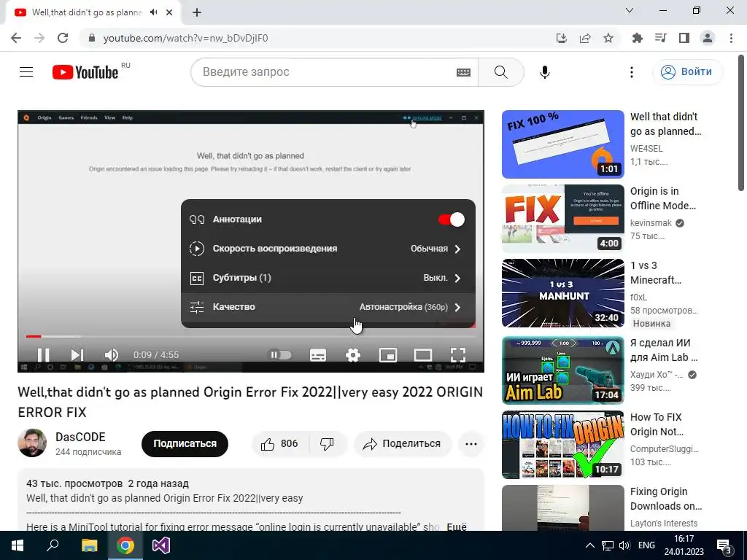Mute tab via speaker icon on tab
The width and height of the screenshot is (747, 560).
coord(153,12)
